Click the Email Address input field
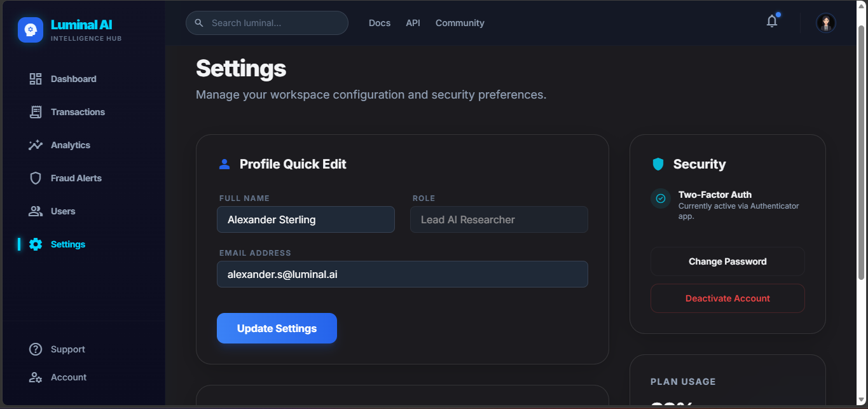868x409 pixels. point(403,274)
